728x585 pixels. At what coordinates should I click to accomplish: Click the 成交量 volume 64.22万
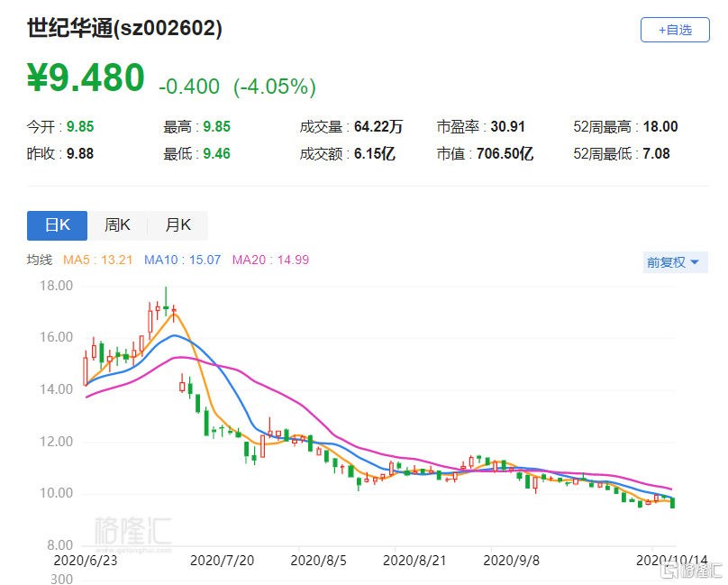tap(378, 126)
